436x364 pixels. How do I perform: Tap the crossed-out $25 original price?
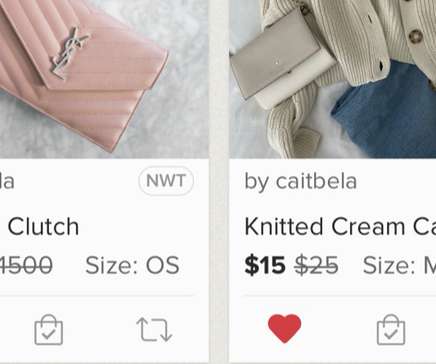tap(317, 266)
